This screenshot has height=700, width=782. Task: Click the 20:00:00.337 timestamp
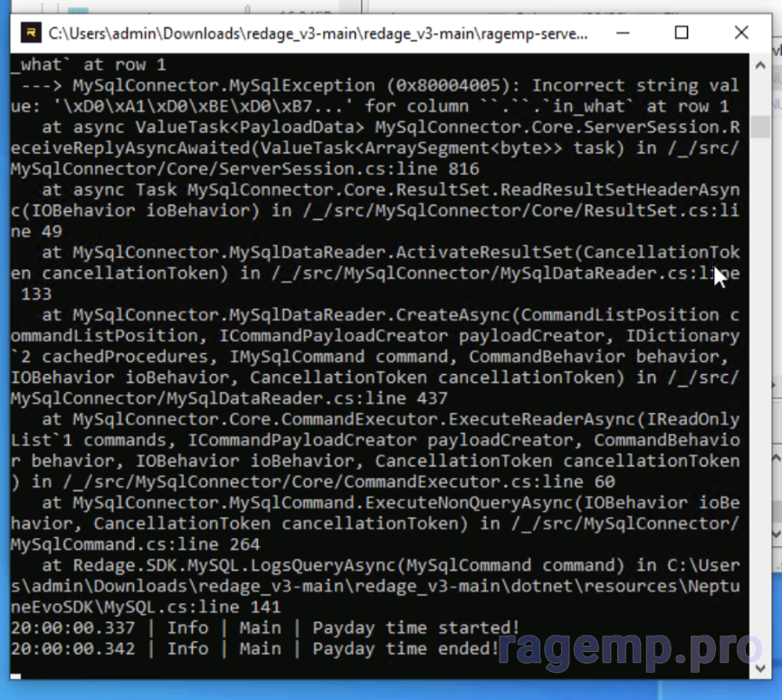(72, 628)
